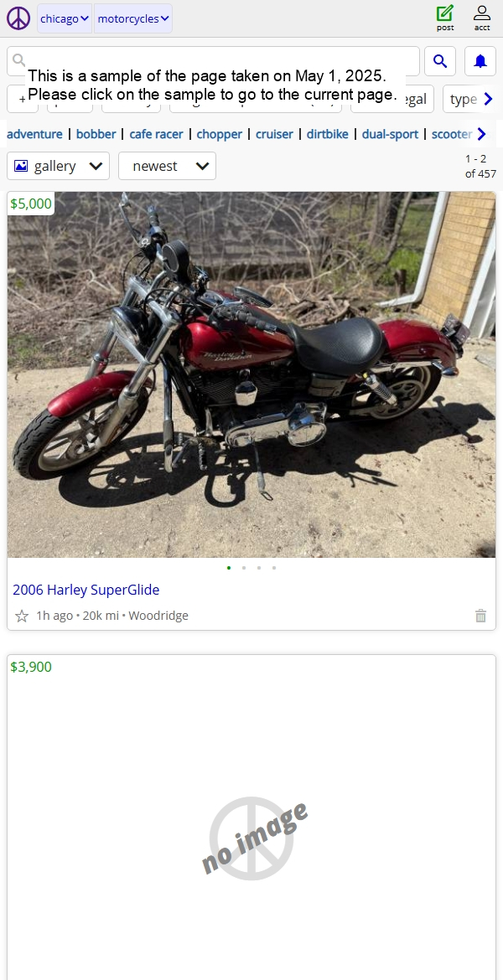Open the post listing icon

pos(445,18)
